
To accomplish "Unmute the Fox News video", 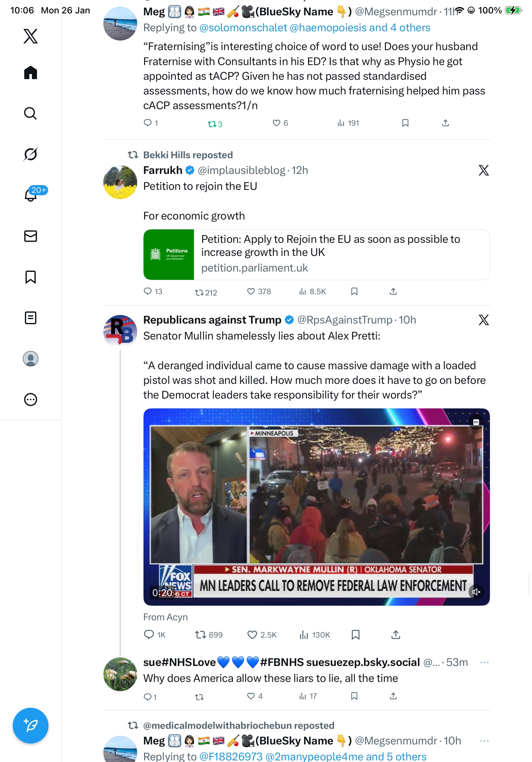I will [x=476, y=592].
